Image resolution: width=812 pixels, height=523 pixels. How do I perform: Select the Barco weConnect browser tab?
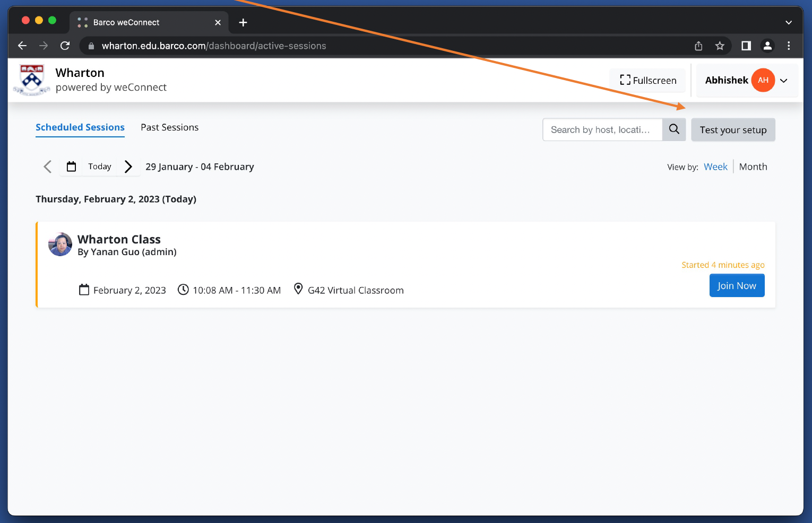click(149, 22)
